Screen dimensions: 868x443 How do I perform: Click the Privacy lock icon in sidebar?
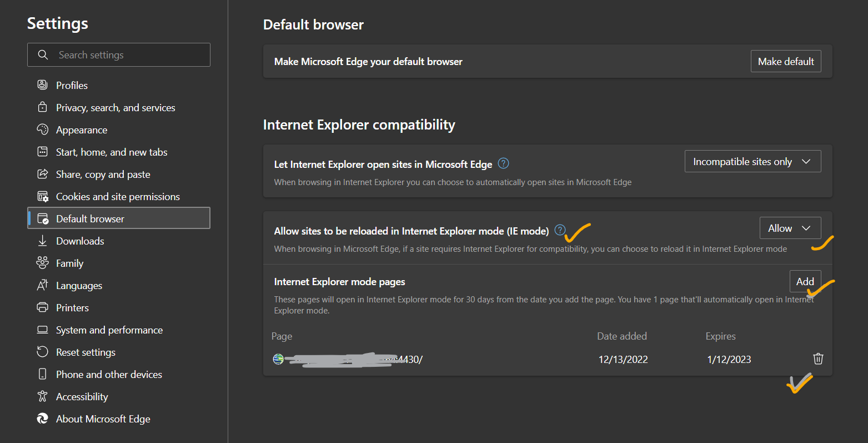click(42, 107)
